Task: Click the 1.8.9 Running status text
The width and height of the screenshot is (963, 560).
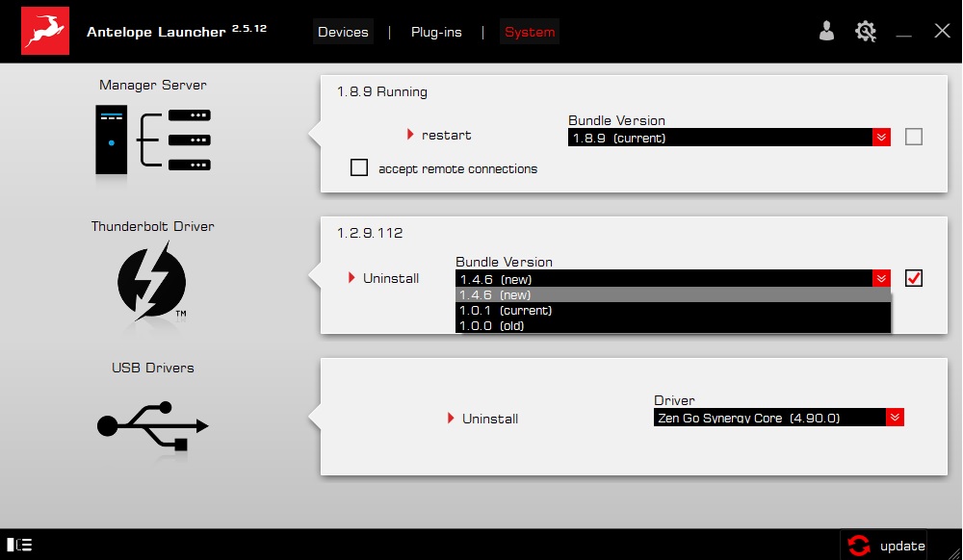Action: [382, 92]
